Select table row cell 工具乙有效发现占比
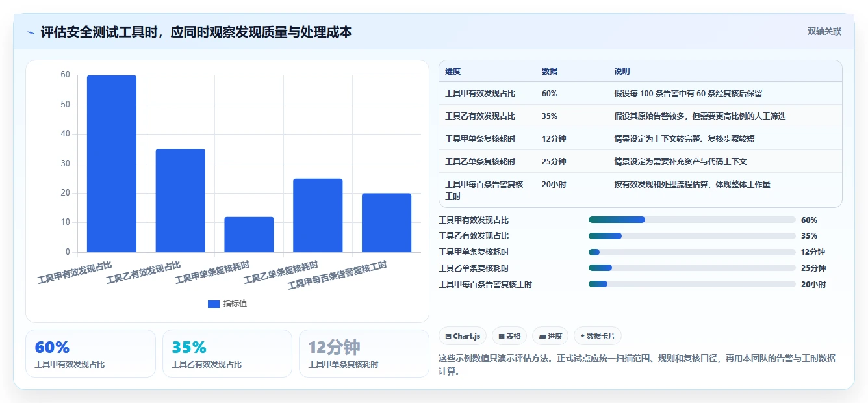This screenshot has height=403, width=868. click(480, 116)
